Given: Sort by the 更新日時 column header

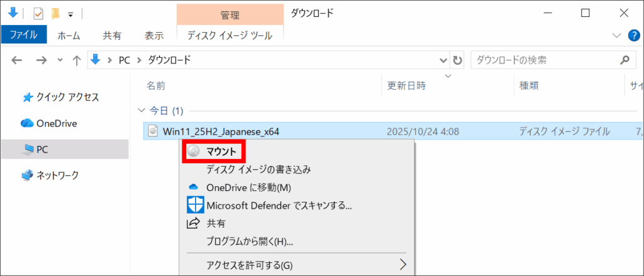Looking at the screenshot, I should [x=406, y=86].
